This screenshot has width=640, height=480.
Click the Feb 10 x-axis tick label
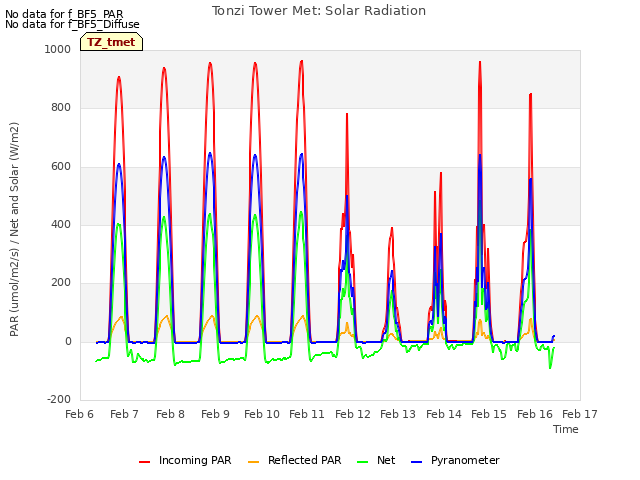point(262,414)
